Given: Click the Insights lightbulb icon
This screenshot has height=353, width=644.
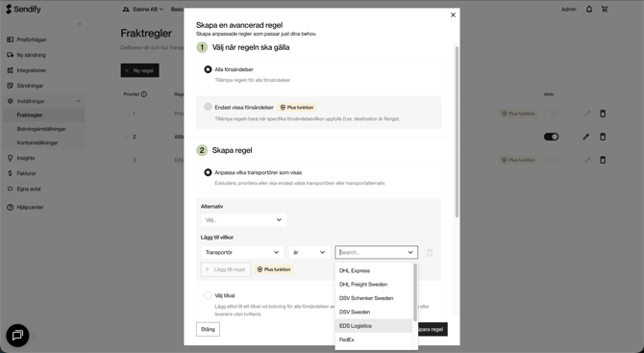Looking at the screenshot, I should [11, 158].
